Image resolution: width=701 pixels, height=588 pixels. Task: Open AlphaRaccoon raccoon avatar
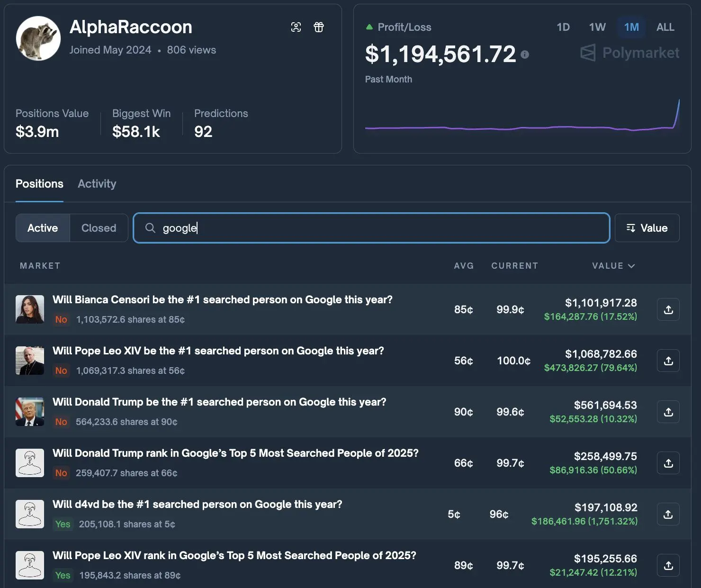(38, 38)
